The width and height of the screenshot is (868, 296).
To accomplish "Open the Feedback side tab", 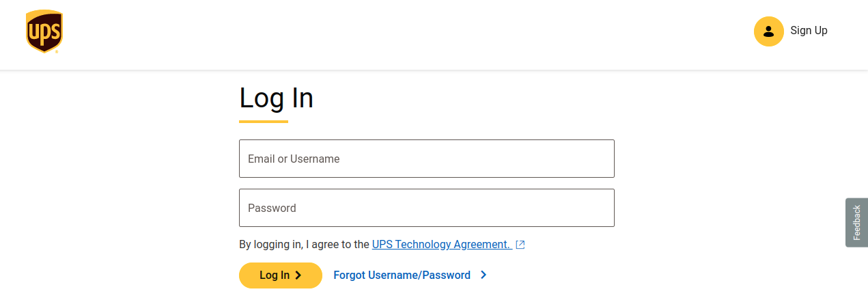I will click(856, 222).
